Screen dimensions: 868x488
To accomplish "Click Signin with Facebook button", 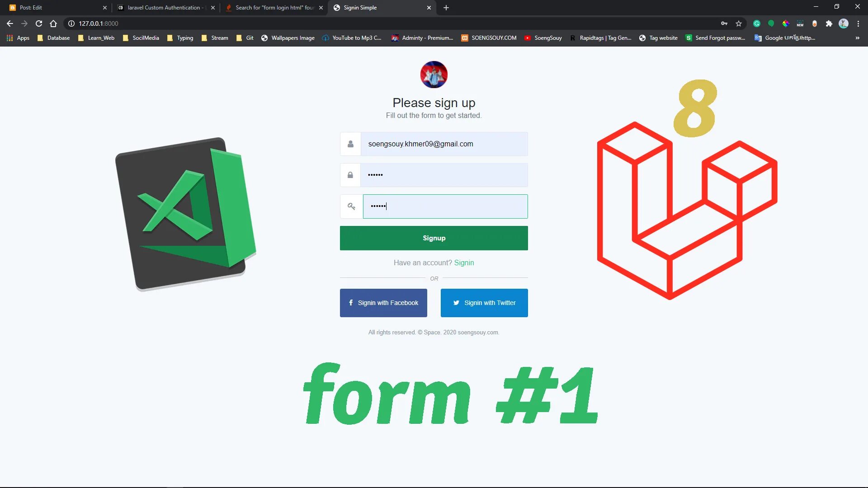I will tap(383, 303).
